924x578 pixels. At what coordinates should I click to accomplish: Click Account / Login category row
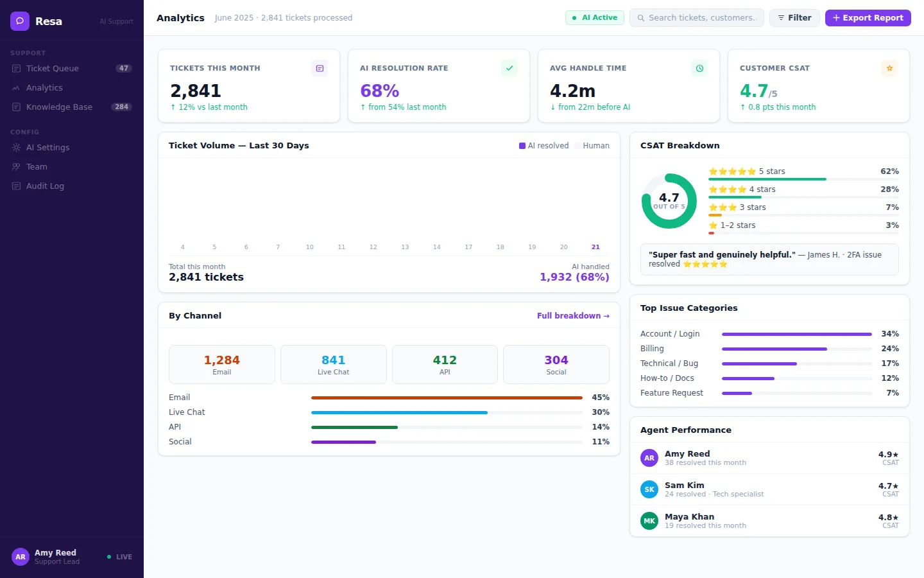[769, 334]
